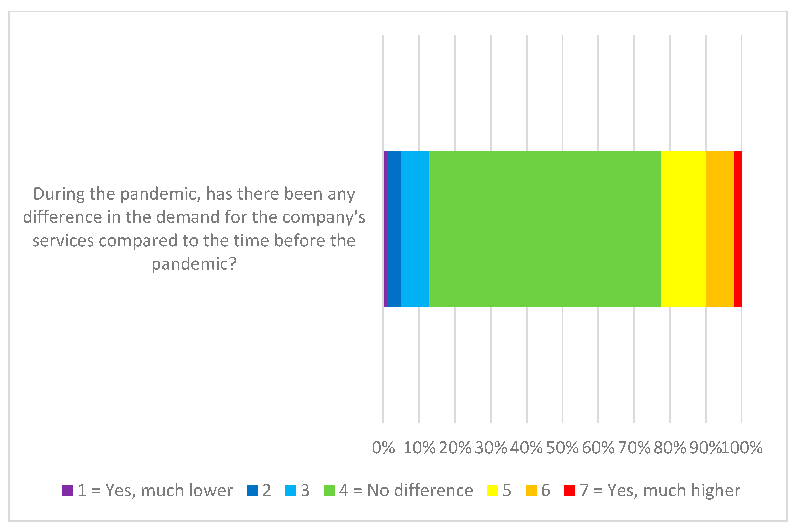Viewport: 798px width, 532px height.
Task: Click the large green segment of the bar
Action: coord(545,229)
